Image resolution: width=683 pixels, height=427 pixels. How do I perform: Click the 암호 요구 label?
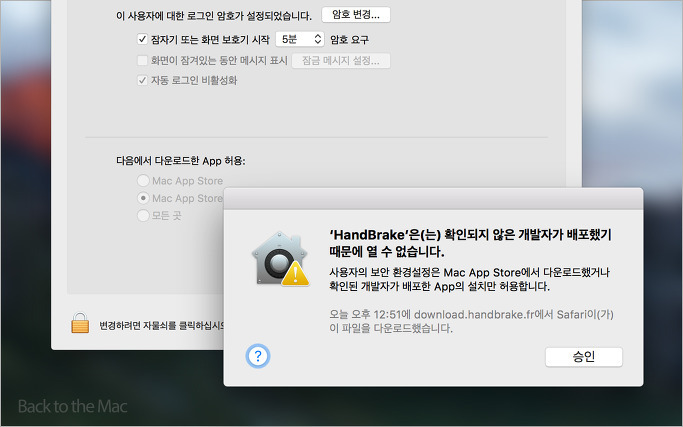pos(349,40)
